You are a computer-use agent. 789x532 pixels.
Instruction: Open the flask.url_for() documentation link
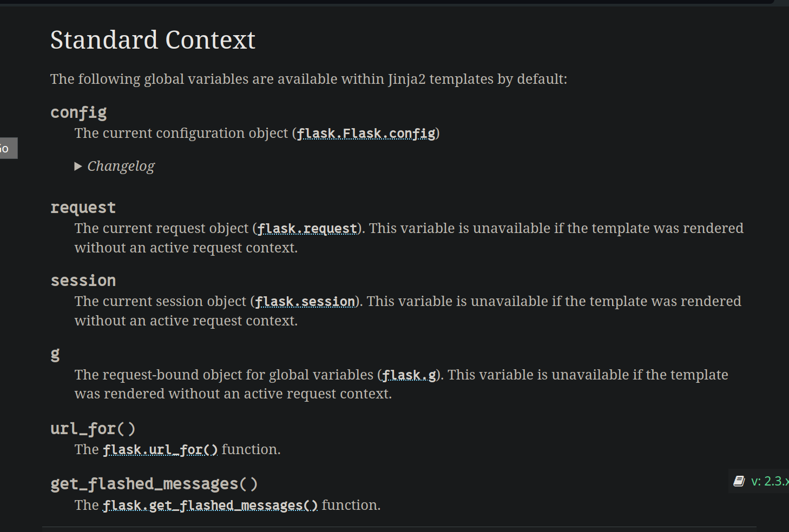160,449
